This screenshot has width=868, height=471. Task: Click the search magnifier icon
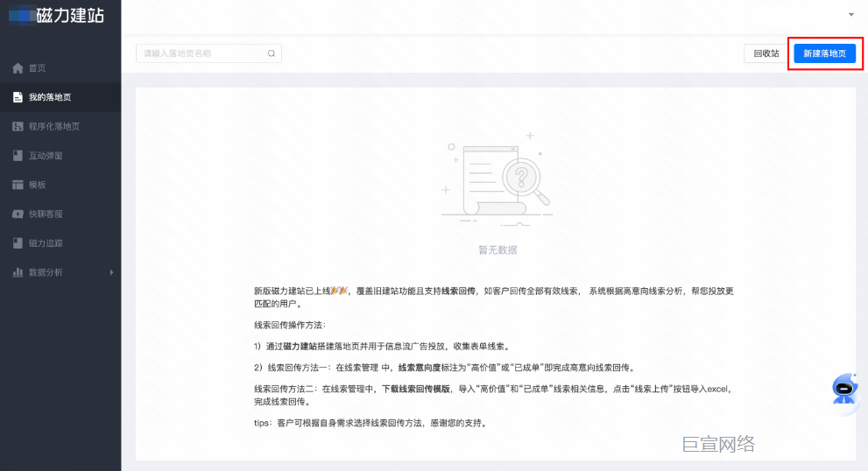(272, 53)
